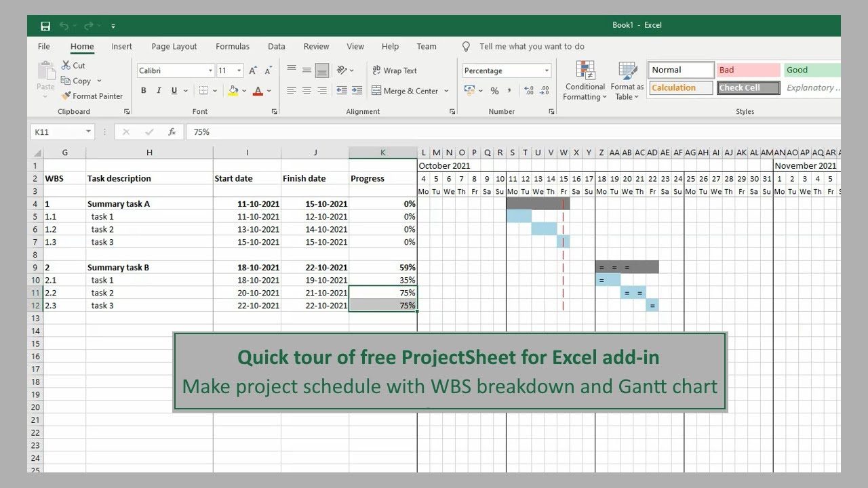Screen dimensions: 868x488
Task: Apply the Calculation cell style
Action: 681,87
